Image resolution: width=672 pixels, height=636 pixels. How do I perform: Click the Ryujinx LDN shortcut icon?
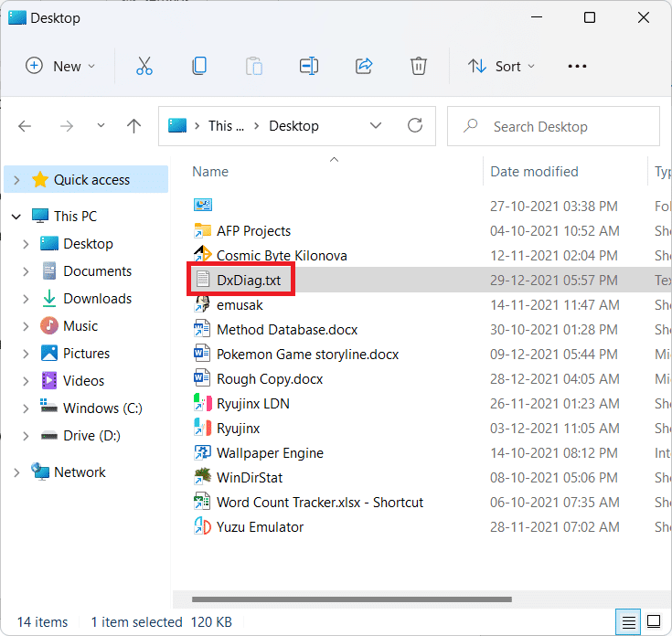[203, 403]
